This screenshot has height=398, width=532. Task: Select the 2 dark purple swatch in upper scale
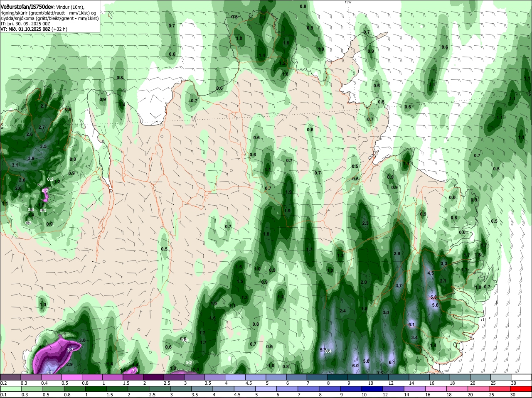[x=153, y=377]
